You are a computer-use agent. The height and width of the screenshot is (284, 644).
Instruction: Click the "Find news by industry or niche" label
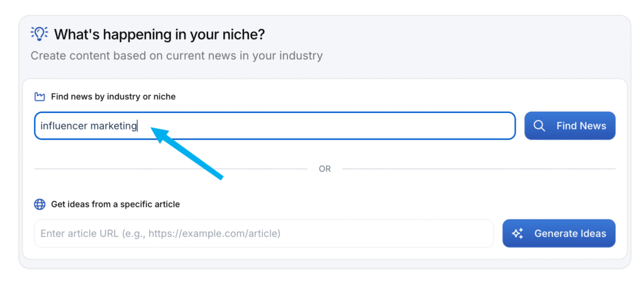pyautogui.click(x=113, y=97)
